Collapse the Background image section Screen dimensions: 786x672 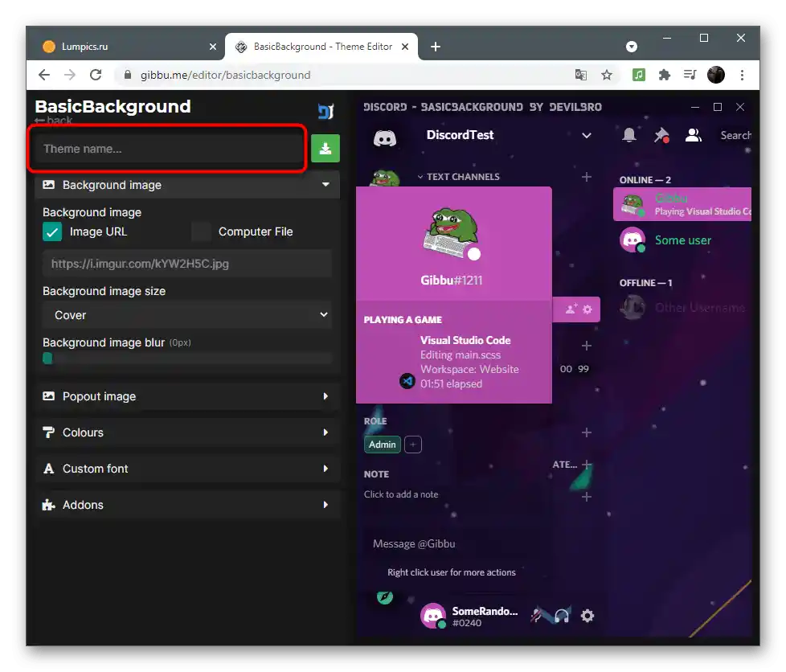pos(187,185)
